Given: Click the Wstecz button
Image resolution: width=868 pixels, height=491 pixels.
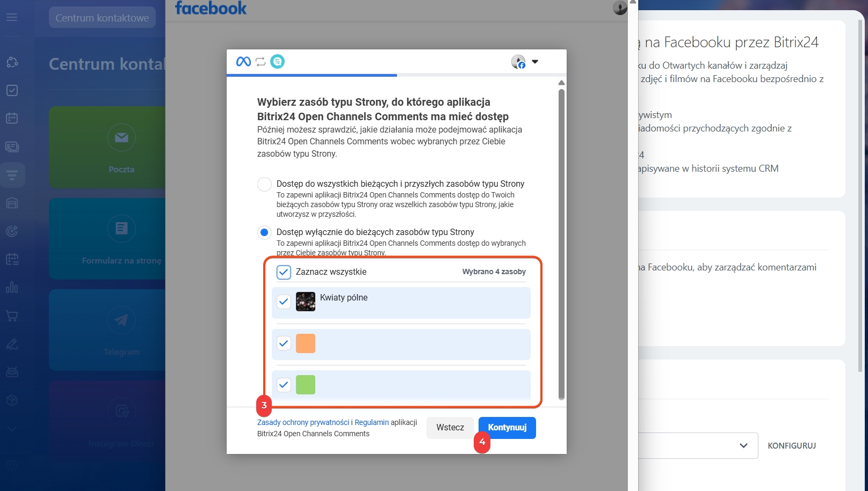Looking at the screenshot, I should pyautogui.click(x=450, y=428).
